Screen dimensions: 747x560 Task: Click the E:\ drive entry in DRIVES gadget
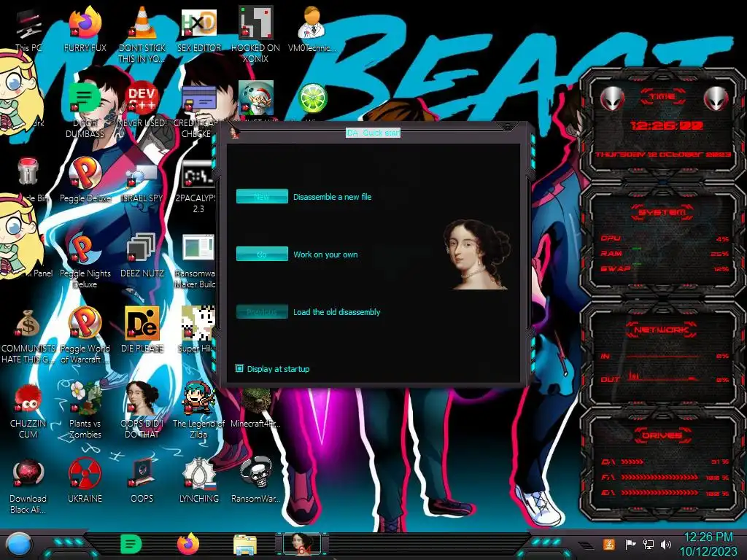[x=665, y=493]
